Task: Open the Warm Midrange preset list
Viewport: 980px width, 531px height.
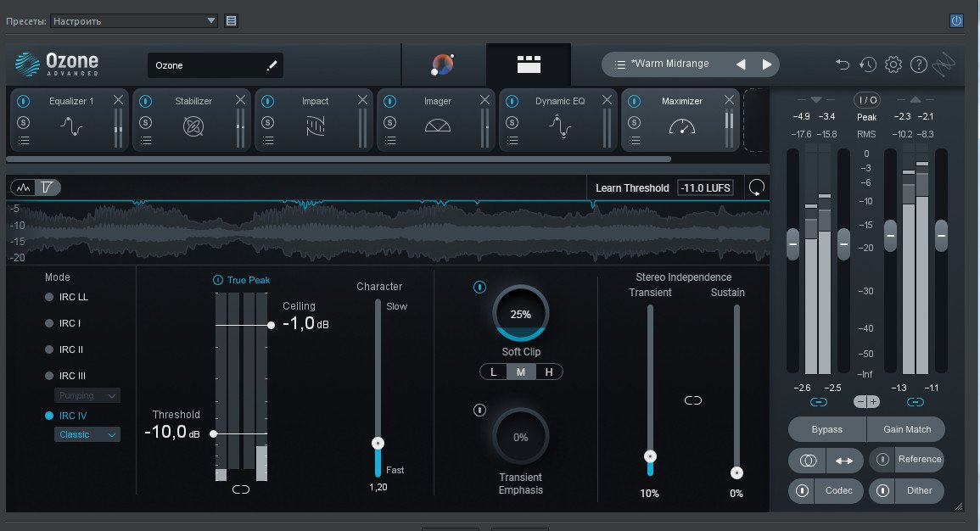Action: 620,64
